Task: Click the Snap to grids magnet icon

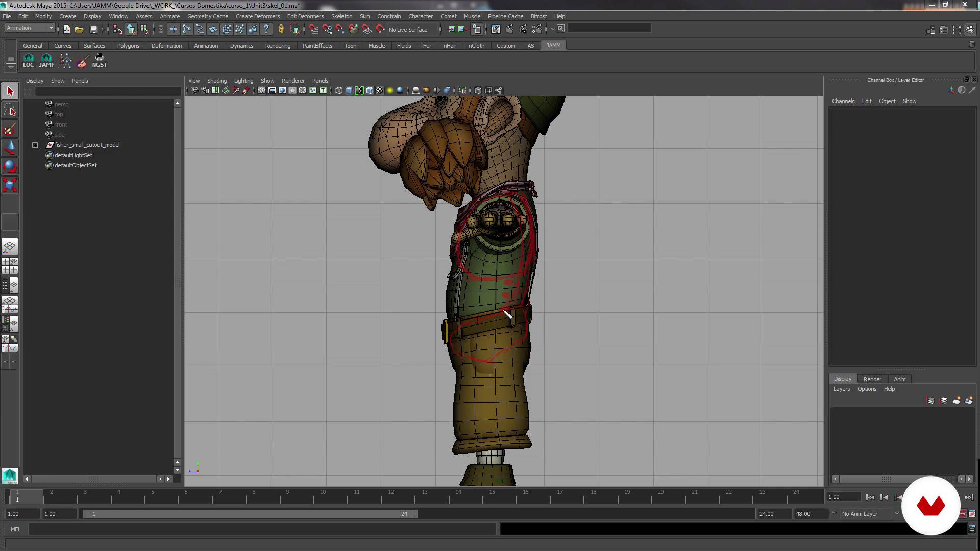Action: click(x=313, y=29)
